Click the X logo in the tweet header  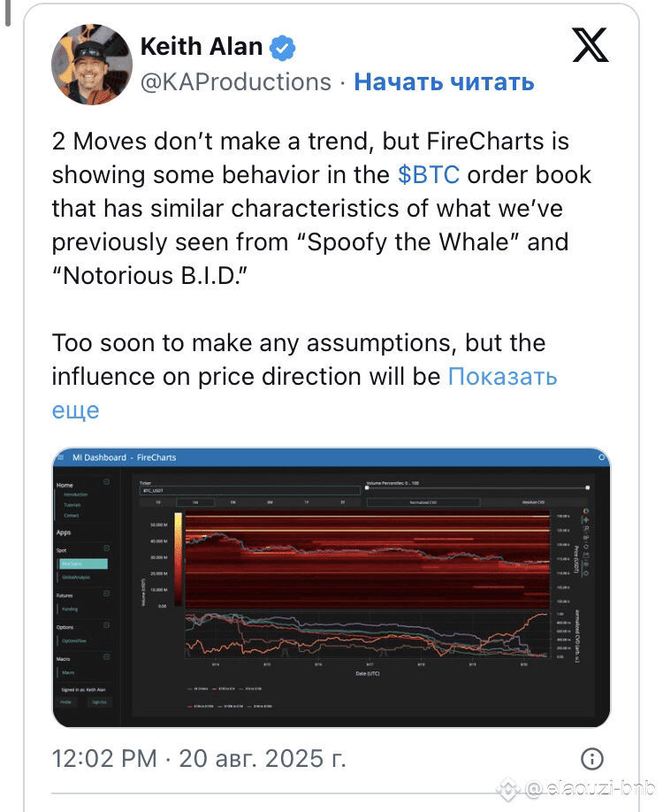[591, 45]
